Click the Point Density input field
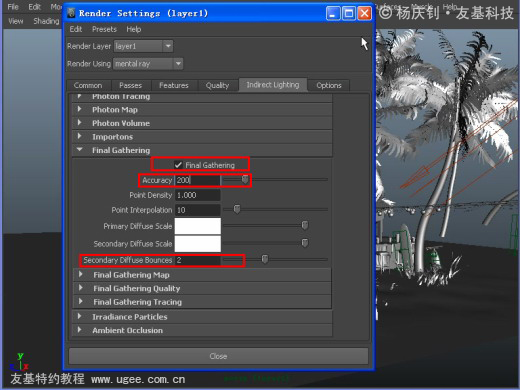 click(x=197, y=195)
